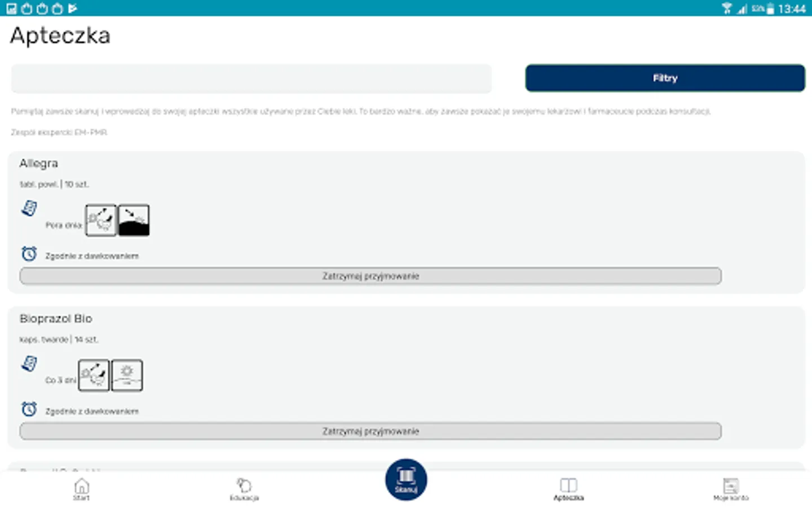
Task: Tap the Play Store notification icon
Action: click(72, 8)
